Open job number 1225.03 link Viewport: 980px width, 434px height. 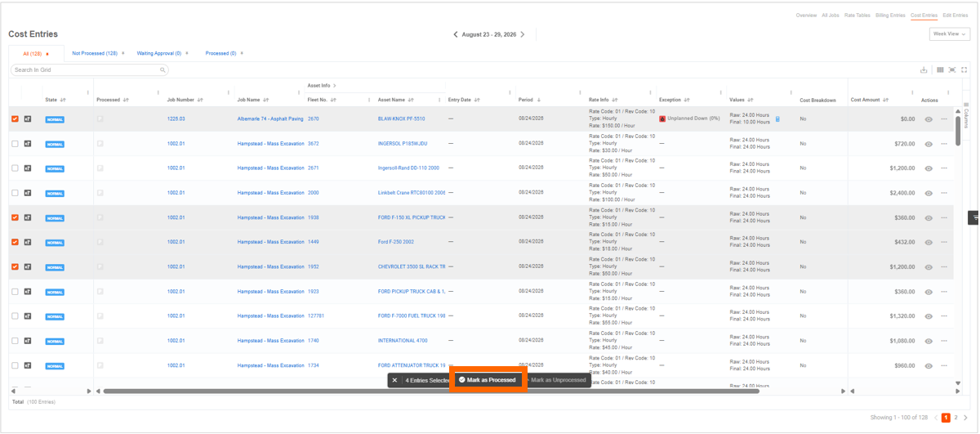coord(176,119)
